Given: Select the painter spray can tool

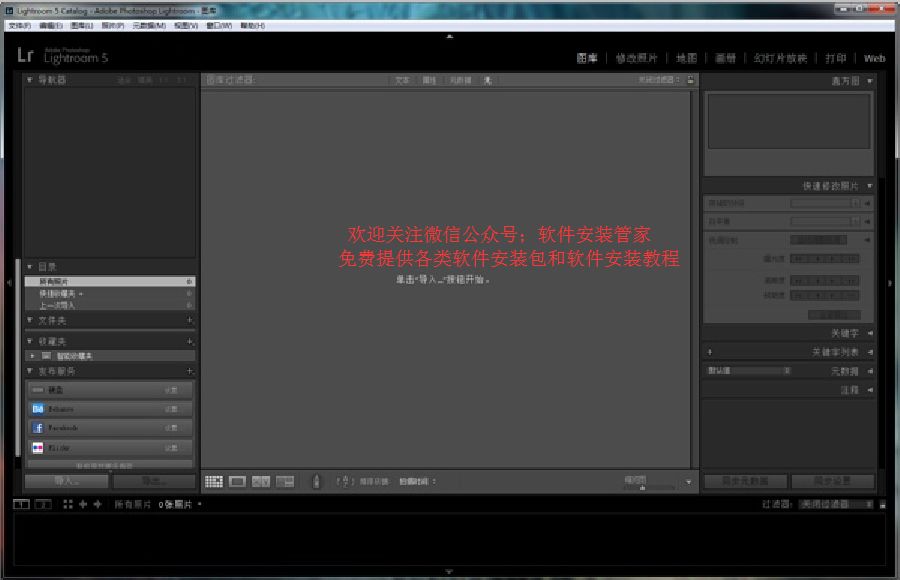Looking at the screenshot, I should point(316,482).
